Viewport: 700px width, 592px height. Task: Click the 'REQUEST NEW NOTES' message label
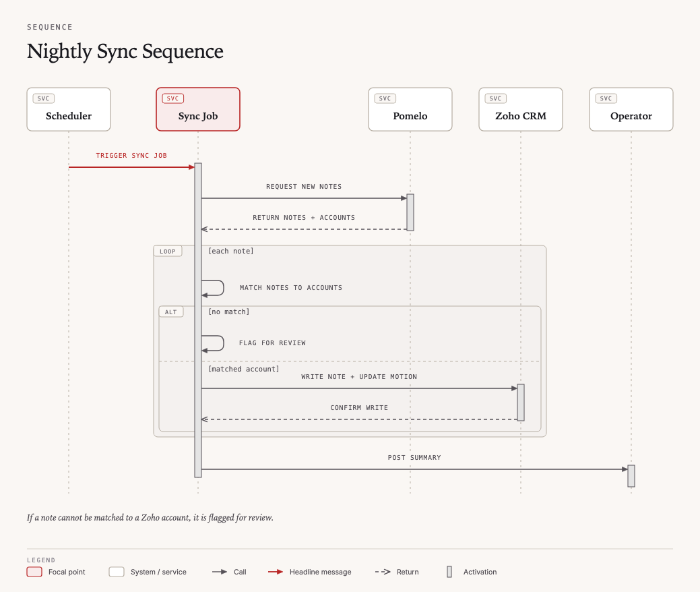click(x=304, y=186)
